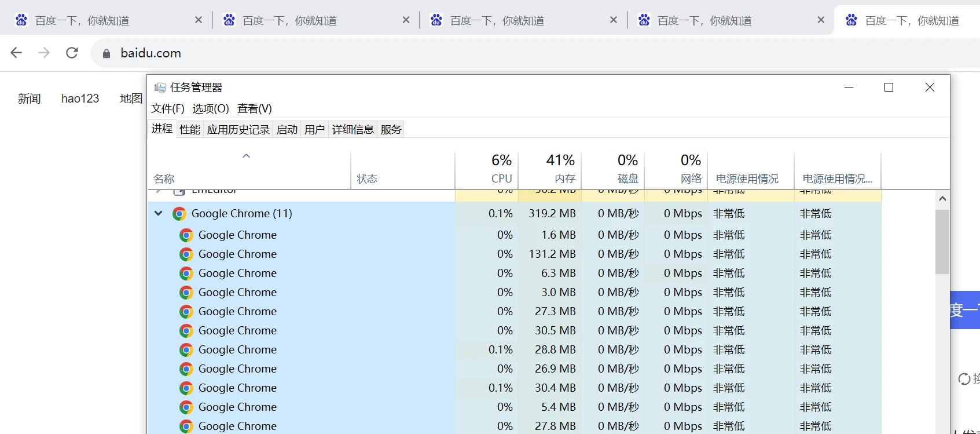The width and height of the screenshot is (980, 434).
Task: Click Chrome icon of the 26.9 MB process
Action: tap(186, 369)
